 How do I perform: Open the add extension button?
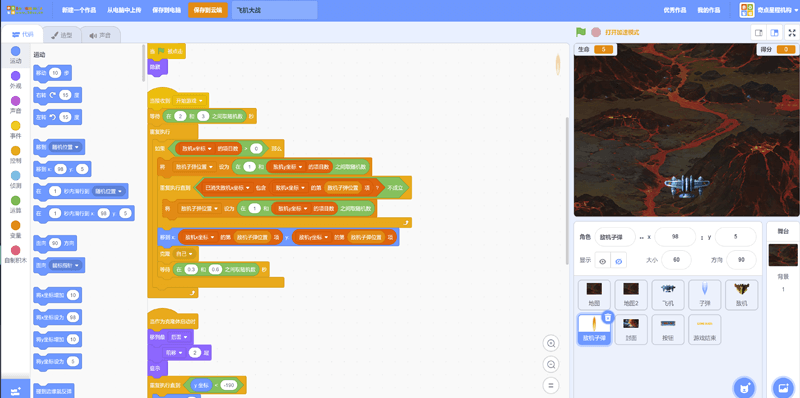coord(15,389)
